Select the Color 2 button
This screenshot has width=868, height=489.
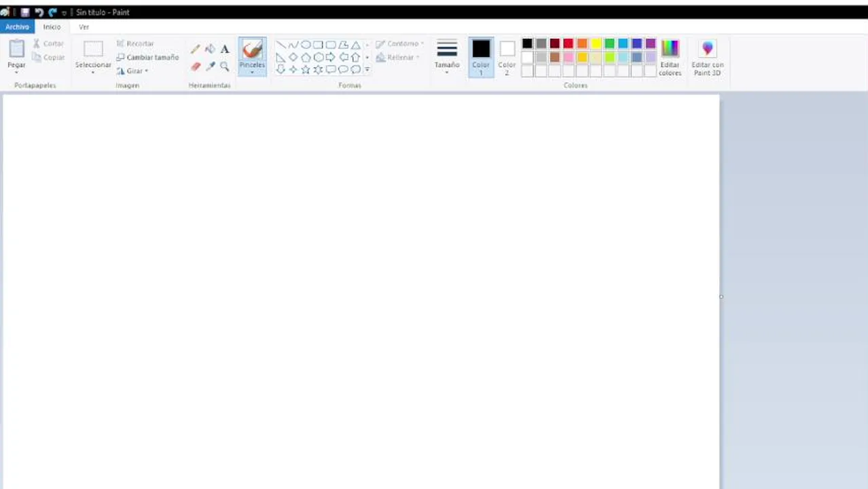[x=507, y=57]
